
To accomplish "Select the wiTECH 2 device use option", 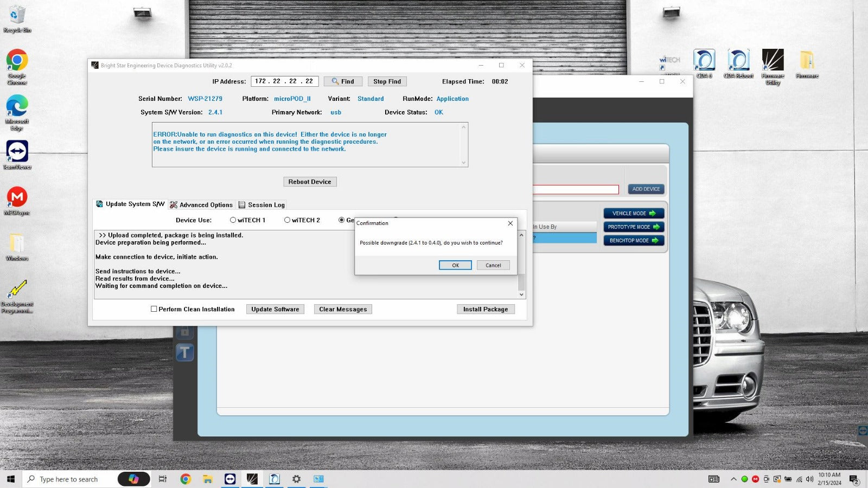I will point(288,220).
